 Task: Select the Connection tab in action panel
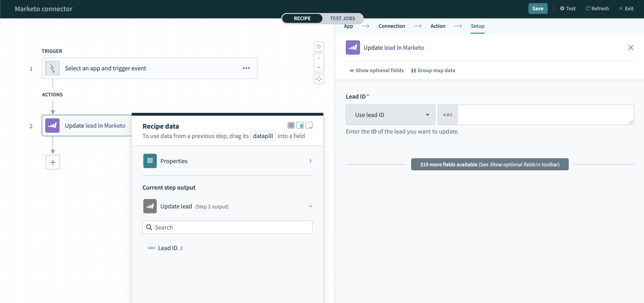(x=391, y=26)
